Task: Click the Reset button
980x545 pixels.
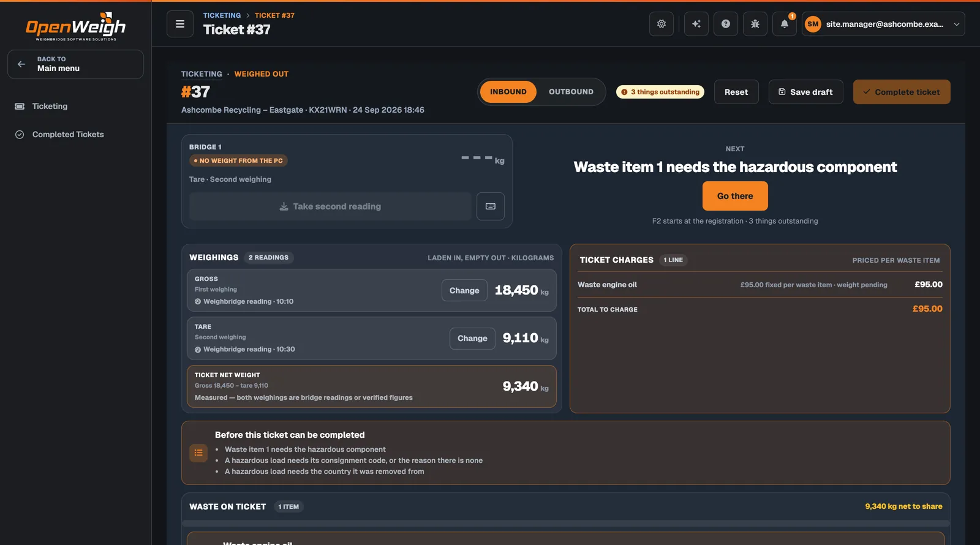Action: 736,92
